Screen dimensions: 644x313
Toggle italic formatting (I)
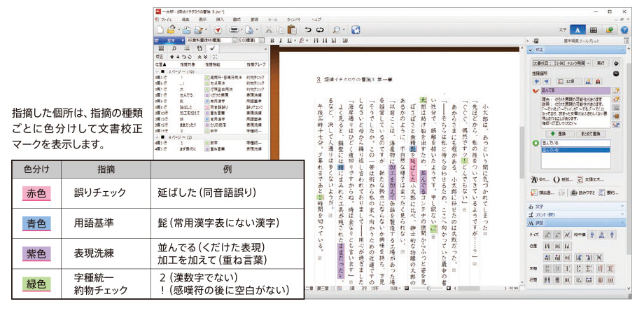point(281,41)
